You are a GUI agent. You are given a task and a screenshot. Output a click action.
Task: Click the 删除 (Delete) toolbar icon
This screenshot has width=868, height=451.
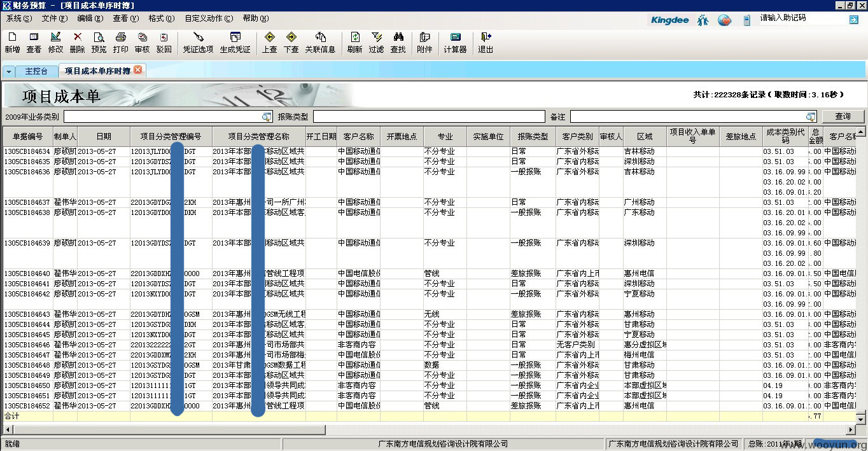(x=78, y=43)
